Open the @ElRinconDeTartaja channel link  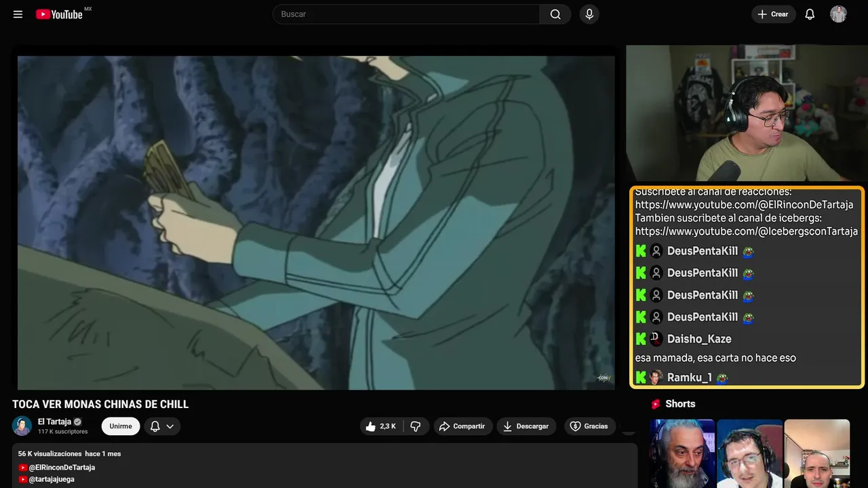tap(62, 468)
